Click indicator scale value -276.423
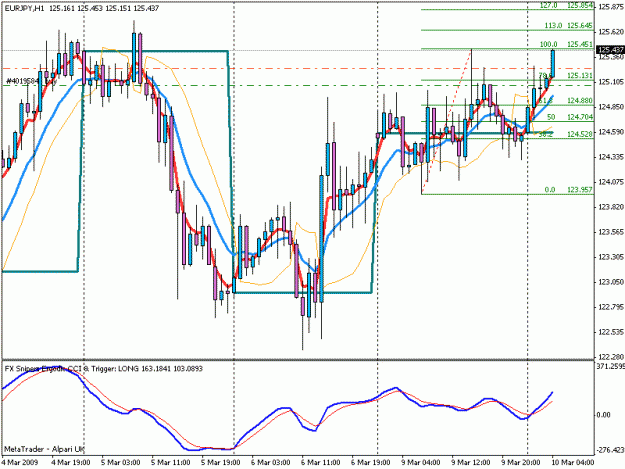The height and width of the screenshot is (469, 625). coord(610,451)
